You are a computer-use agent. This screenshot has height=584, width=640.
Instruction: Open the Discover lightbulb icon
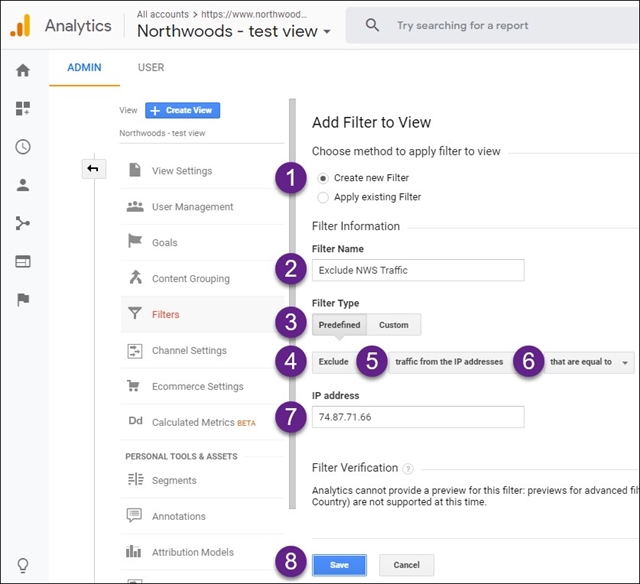point(23,566)
